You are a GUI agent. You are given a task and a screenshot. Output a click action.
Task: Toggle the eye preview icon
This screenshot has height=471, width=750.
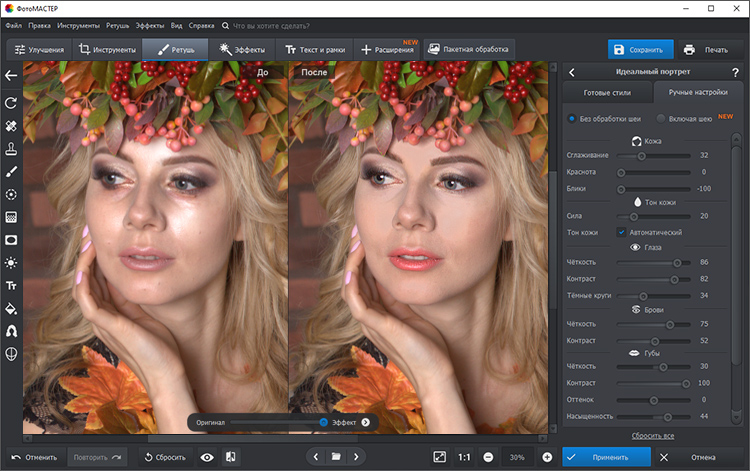[x=207, y=457]
